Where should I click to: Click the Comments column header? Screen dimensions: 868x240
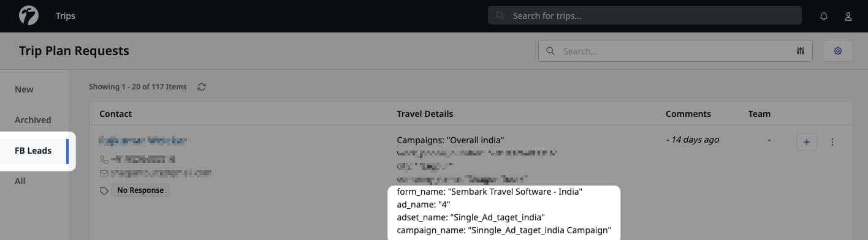[688, 114]
